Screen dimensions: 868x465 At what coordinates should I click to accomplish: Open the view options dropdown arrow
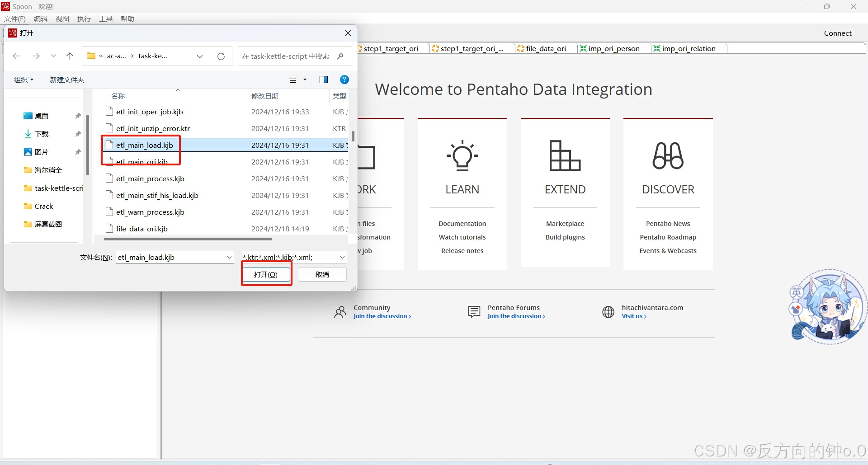coord(305,80)
